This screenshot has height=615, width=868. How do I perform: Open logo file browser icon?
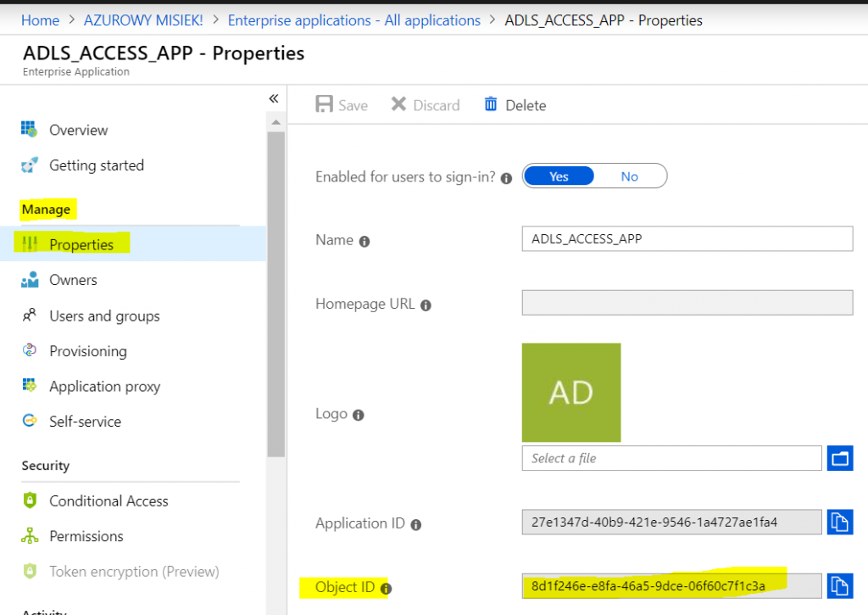point(840,458)
